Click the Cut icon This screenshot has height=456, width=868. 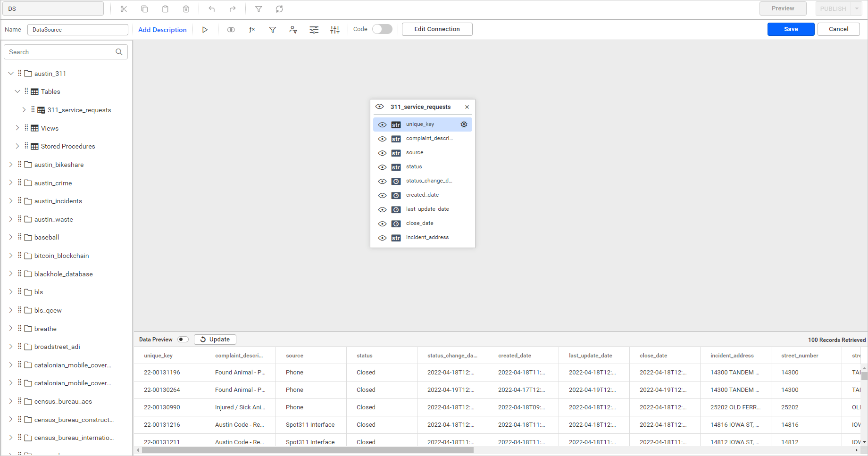point(124,8)
